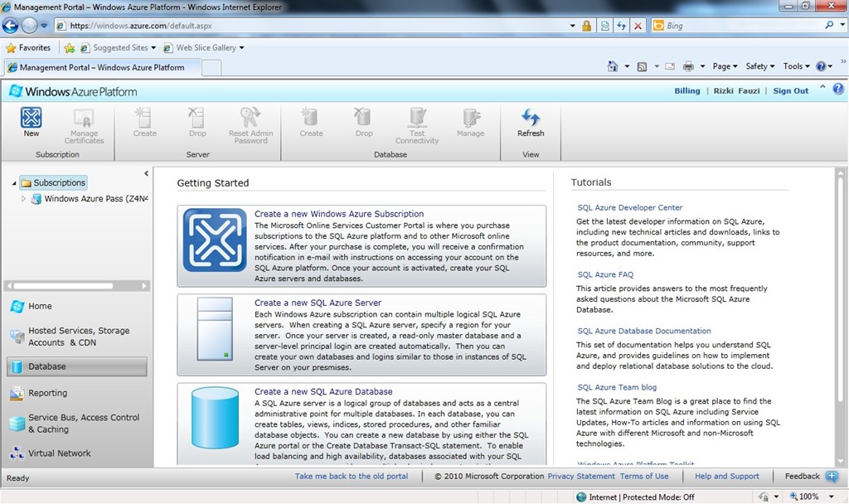The width and height of the screenshot is (849, 504).
Task: Click the New subscription icon
Action: 32,118
